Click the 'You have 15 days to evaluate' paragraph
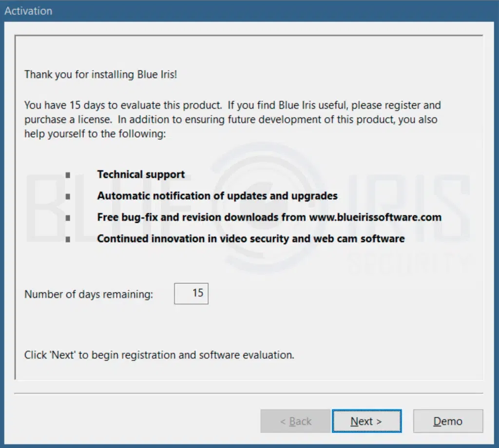The height and width of the screenshot is (448, 499). (232, 119)
